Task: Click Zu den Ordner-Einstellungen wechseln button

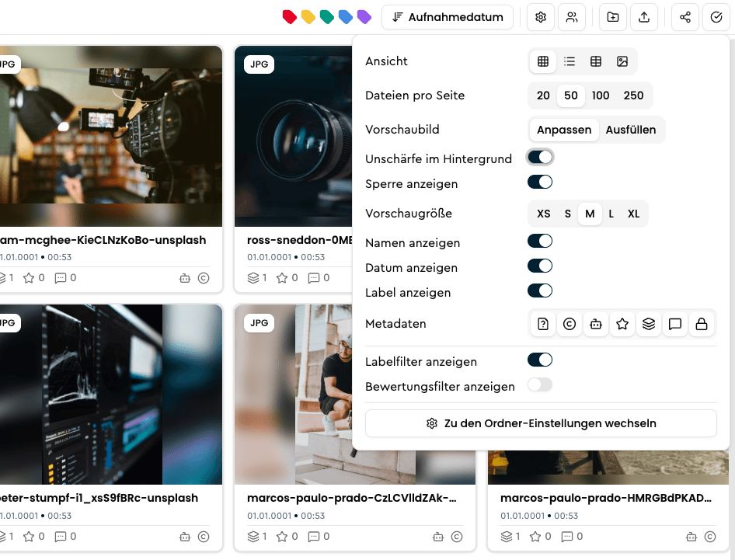Action: coord(541,423)
